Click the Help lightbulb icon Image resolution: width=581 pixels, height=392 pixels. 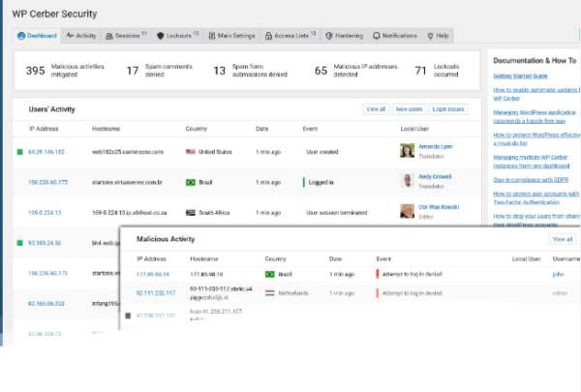(x=430, y=36)
